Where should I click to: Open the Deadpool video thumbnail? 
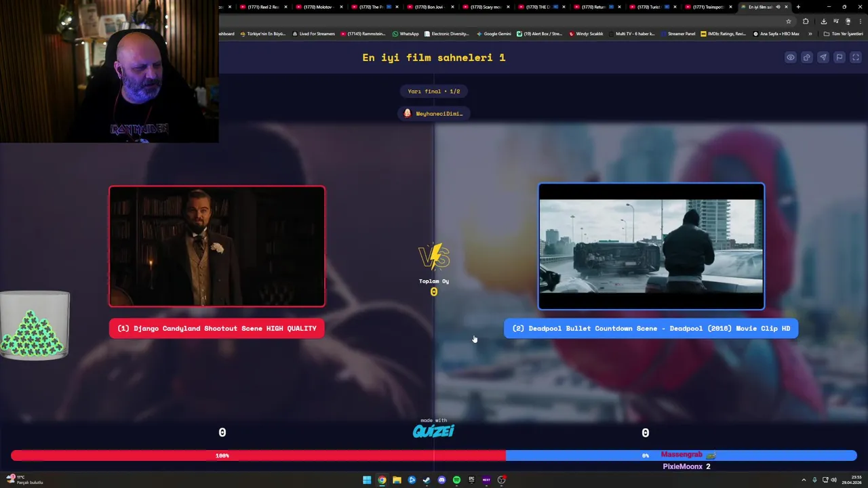[651, 247]
